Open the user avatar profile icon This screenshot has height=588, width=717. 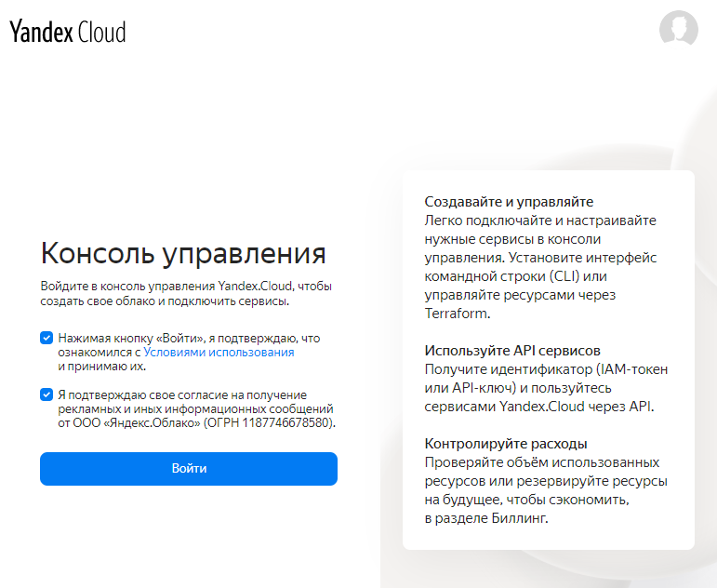(x=679, y=28)
